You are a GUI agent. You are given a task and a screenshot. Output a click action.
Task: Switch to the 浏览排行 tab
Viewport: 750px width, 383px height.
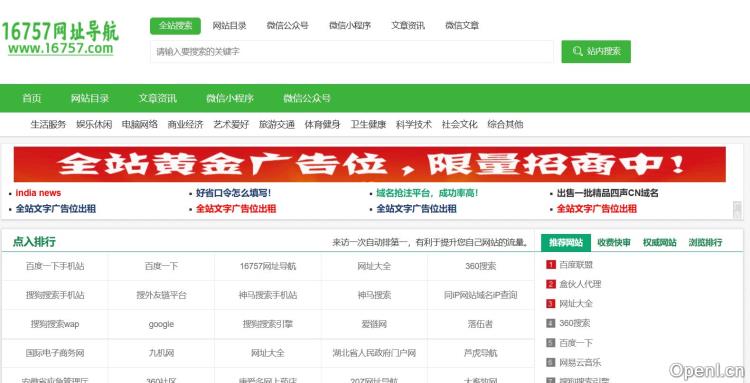tap(706, 242)
